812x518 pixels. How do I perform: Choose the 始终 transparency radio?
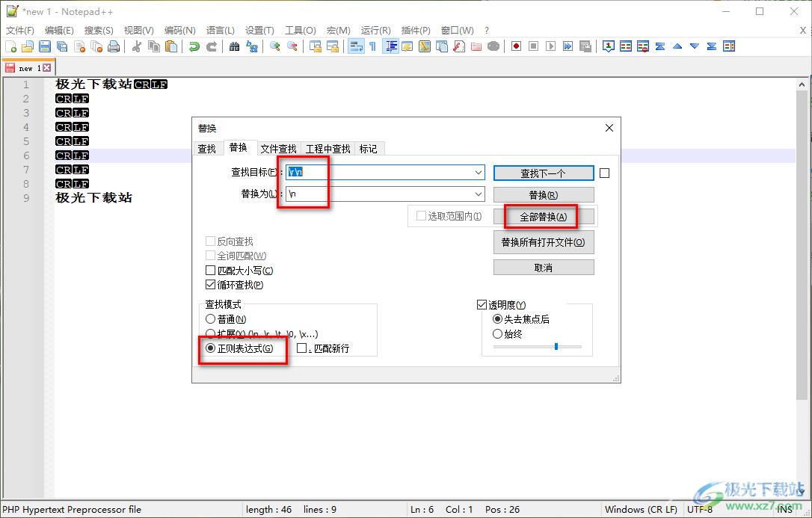click(497, 334)
